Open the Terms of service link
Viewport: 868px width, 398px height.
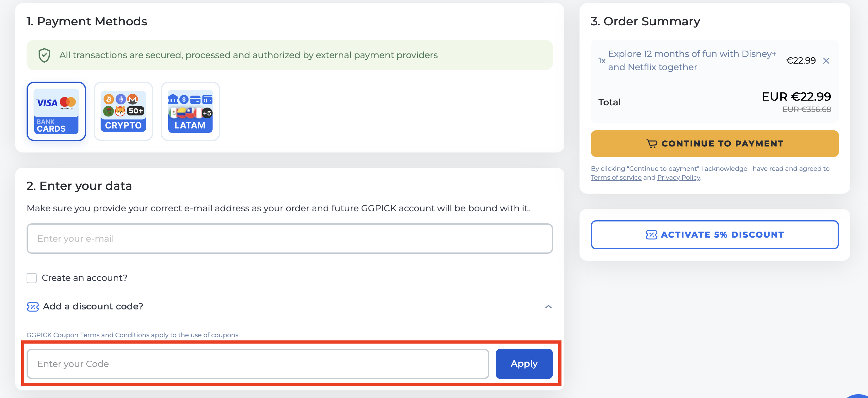coord(616,177)
